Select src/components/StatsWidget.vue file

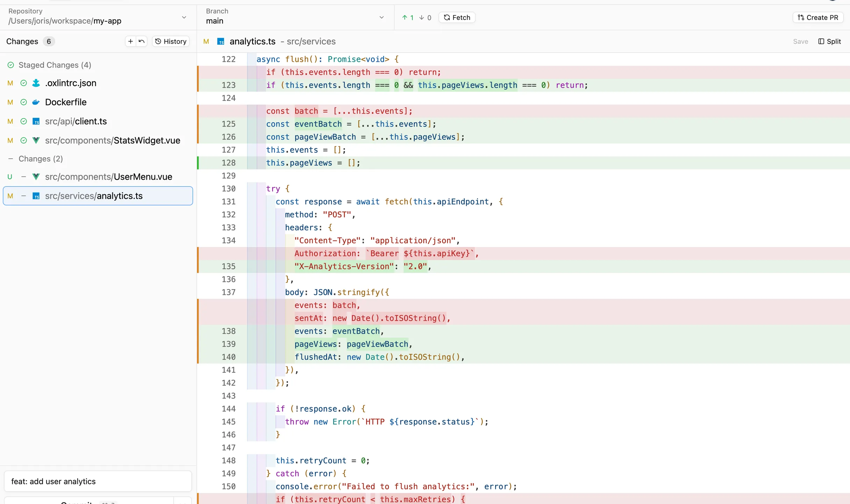98,141
